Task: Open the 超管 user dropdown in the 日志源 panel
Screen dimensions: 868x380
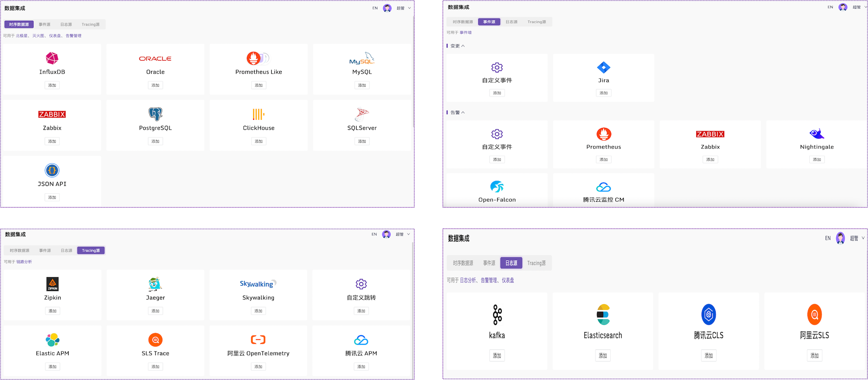Action: point(857,238)
